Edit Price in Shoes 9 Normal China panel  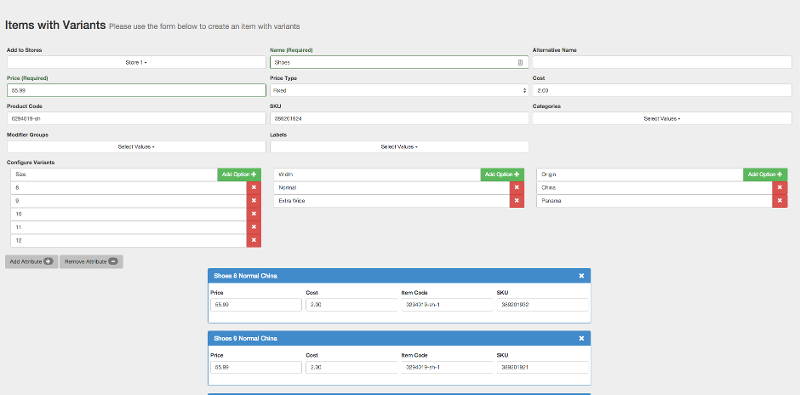tap(256, 367)
